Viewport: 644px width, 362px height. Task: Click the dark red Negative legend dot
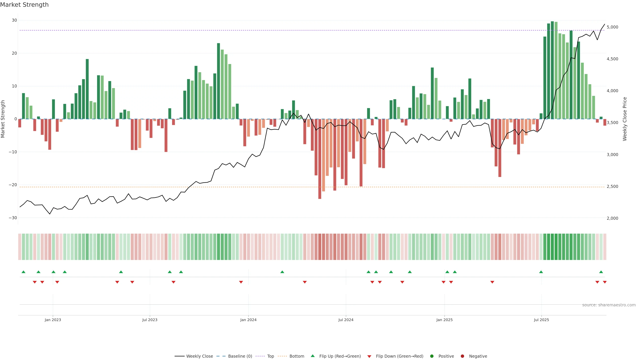(462, 356)
